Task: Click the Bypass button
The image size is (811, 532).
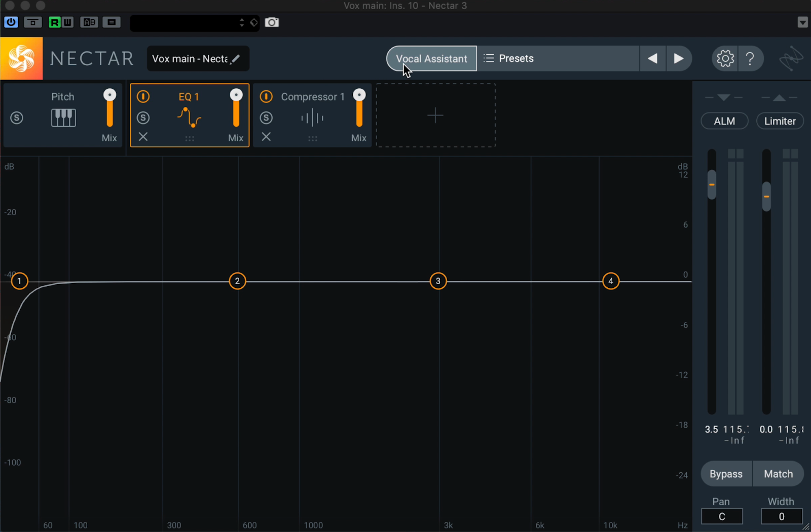Action: click(x=726, y=474)
